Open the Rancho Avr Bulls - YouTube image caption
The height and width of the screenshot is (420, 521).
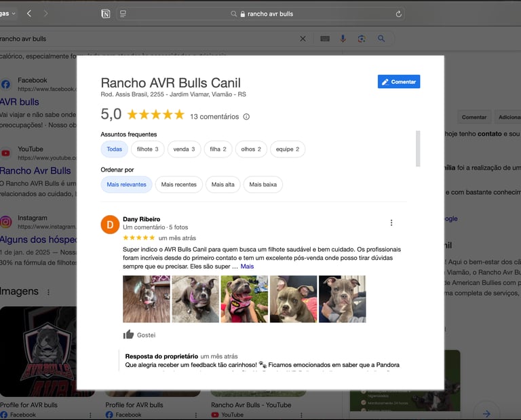click(251, 405)
